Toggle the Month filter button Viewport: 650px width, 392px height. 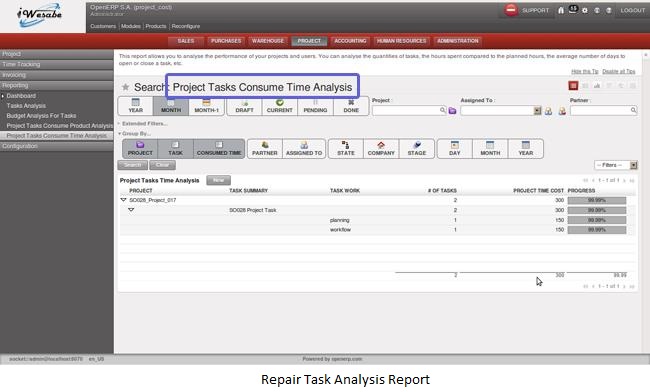click(x=171, y=106)
